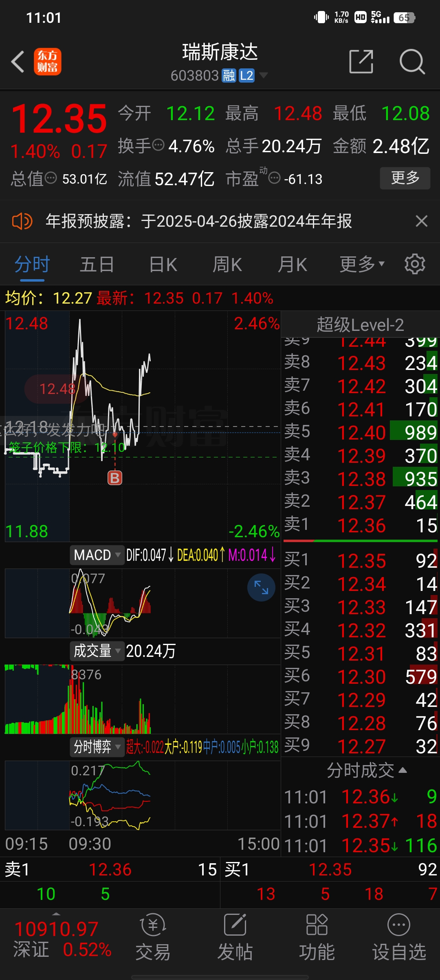Switch to the 日K tab
440x980 pixels.
coord(163,265)
